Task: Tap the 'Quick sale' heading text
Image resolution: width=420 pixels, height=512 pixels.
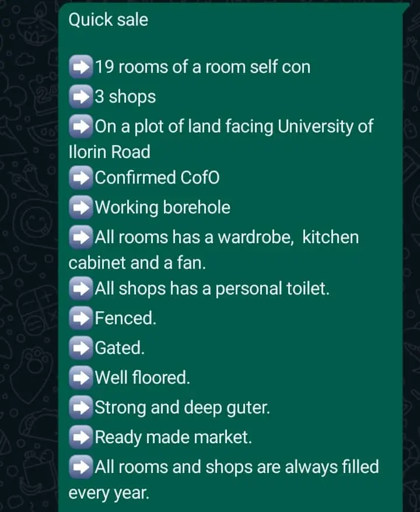Action: tap(108, 20)
